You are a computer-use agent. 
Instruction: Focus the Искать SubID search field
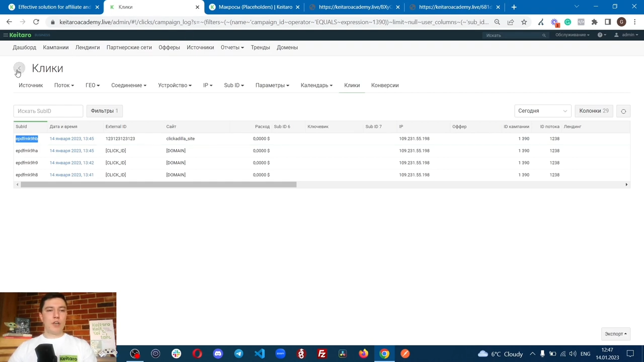[x=48, y=111]
